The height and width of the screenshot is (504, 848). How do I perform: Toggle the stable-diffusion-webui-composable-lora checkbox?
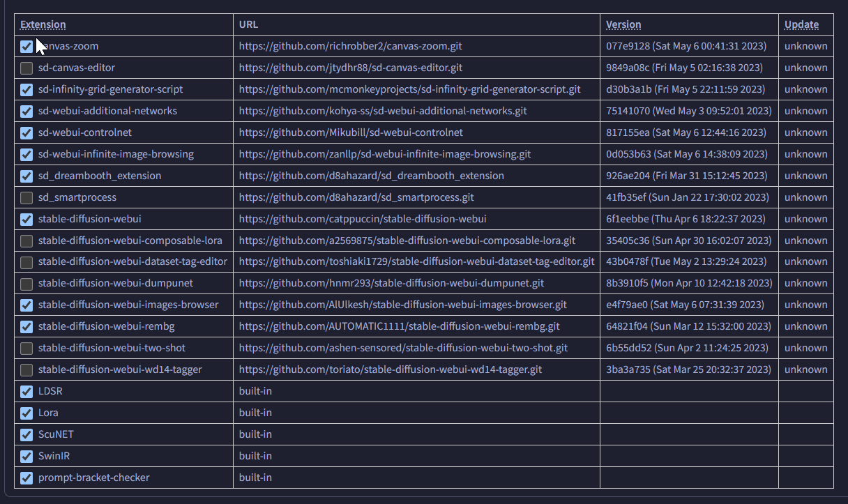(26, 240)
